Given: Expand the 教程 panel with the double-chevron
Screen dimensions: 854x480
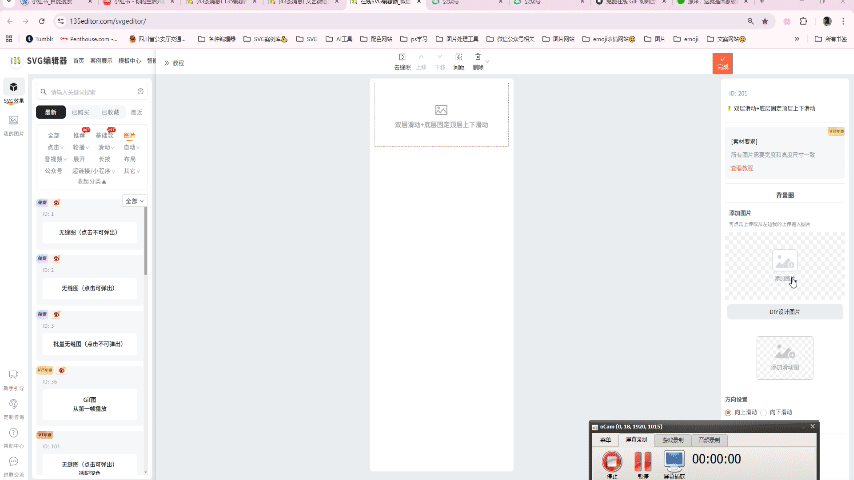Looking at the screenshot, I should pyautogui.click(x=167, y=63).
